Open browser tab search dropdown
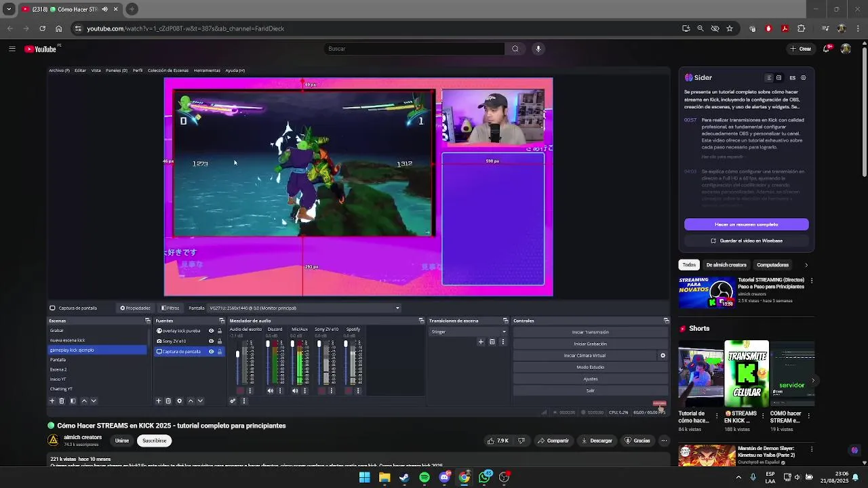The width and height of the screenshot is (868, 488). point(9,9)
